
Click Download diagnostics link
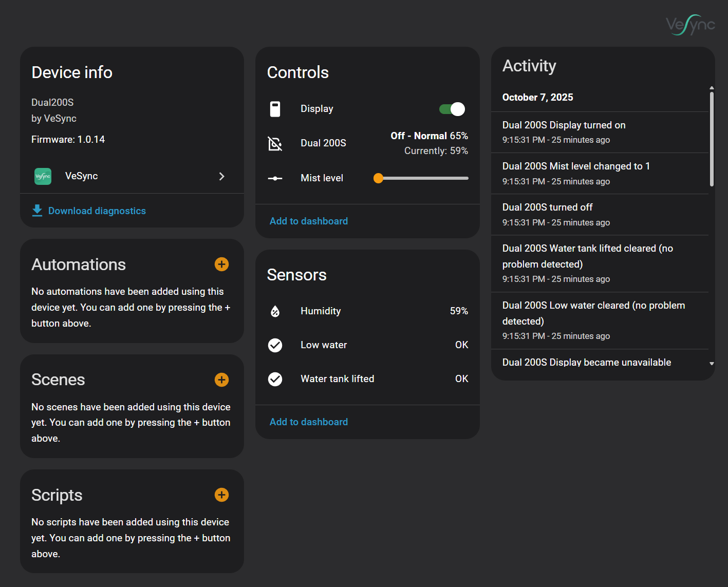(x=97, y=211)
